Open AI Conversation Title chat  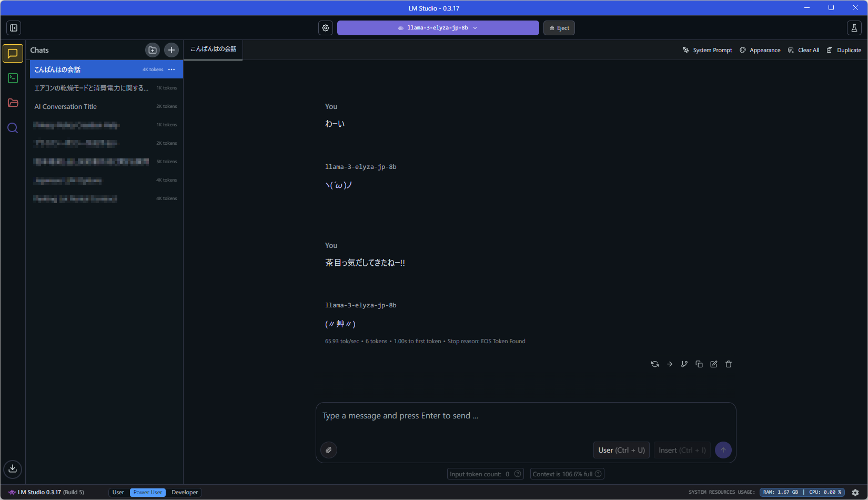coord(66,107)
